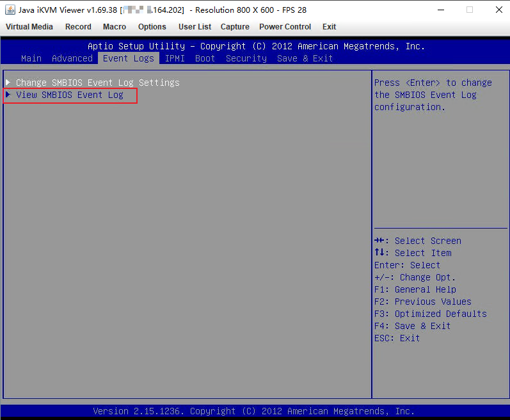Open the Virtual Media menu
Viewport: 510px width, 420px height.
pyautogui.click(x=29, y=27)
